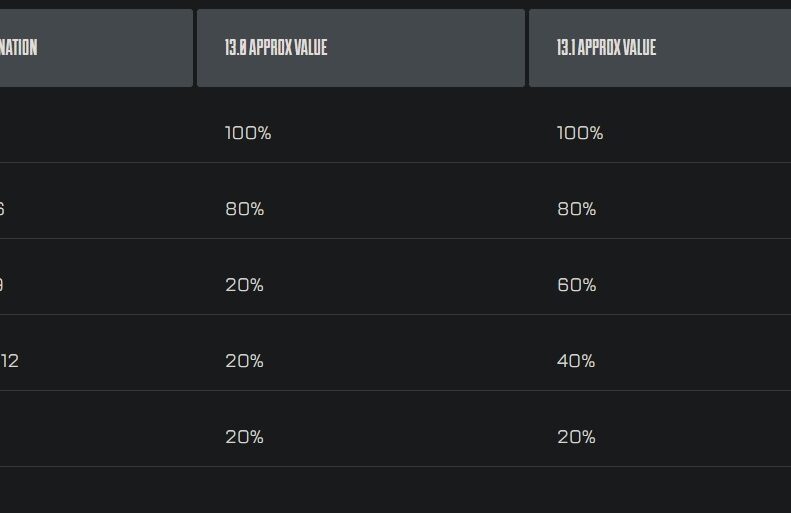Select the 40% value in 13.1 column
791x513 pixels.
[x=576, y=361]
